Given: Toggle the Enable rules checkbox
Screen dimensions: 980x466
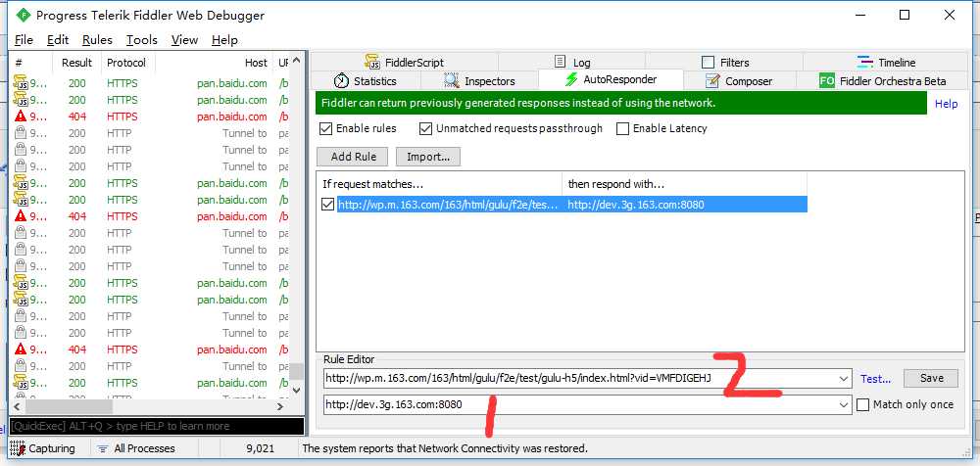Looking at the screenshot, I should (325, 128).
